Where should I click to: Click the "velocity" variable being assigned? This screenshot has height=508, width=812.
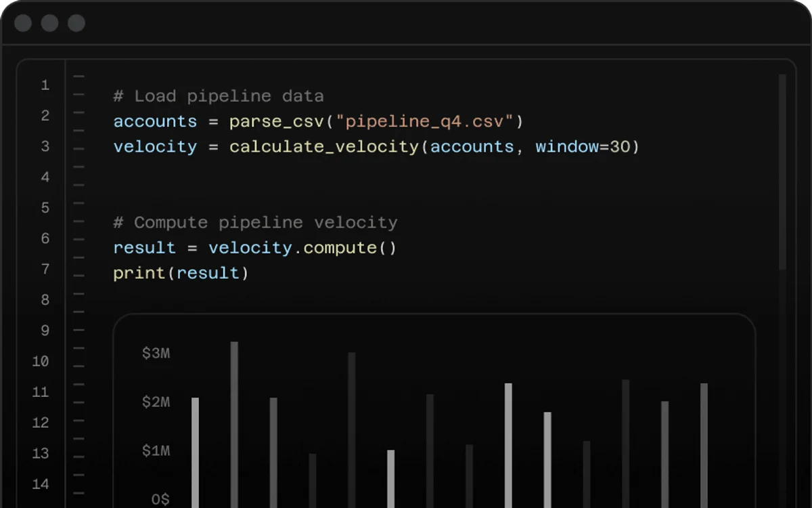click(x=155, y=147)
